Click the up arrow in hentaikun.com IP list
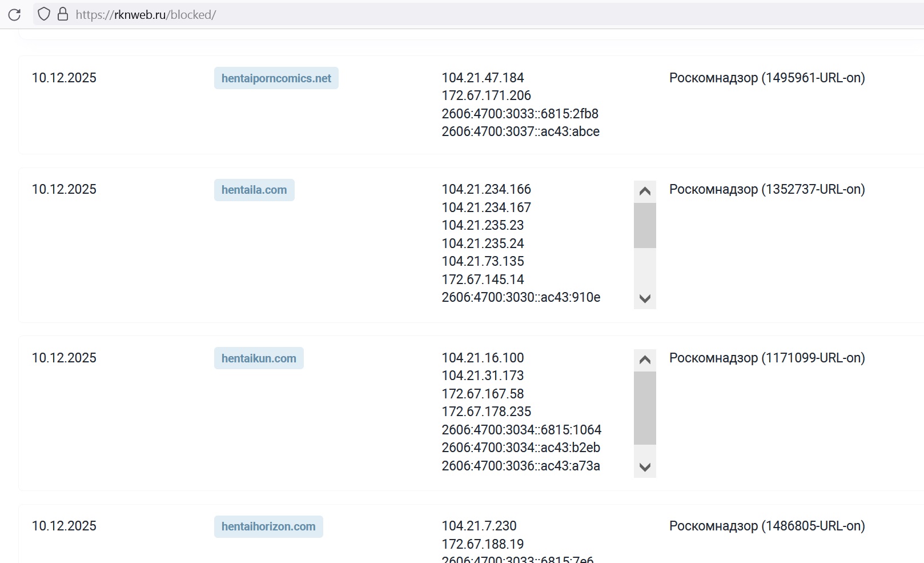 645,360
